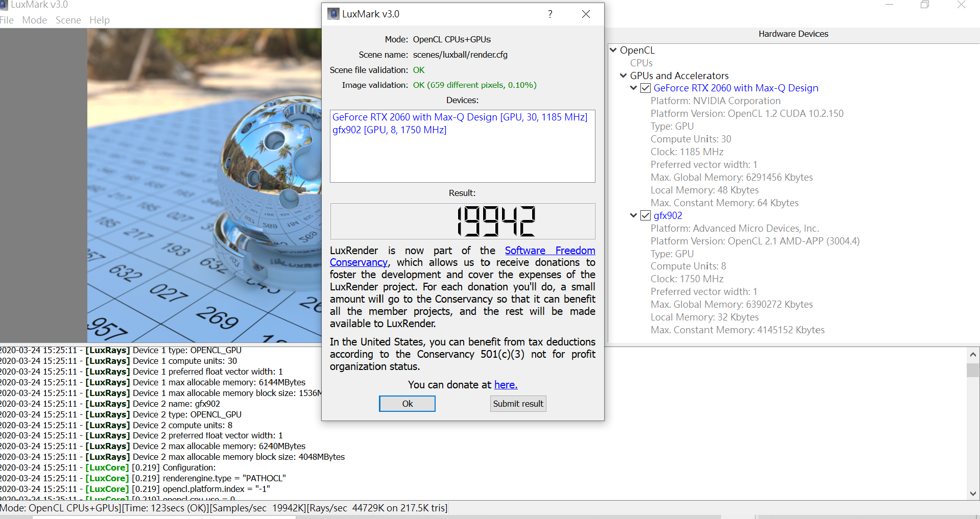Click 'Max. Constant Memory: 4145152 Kbytes' row

click(737, 330)
